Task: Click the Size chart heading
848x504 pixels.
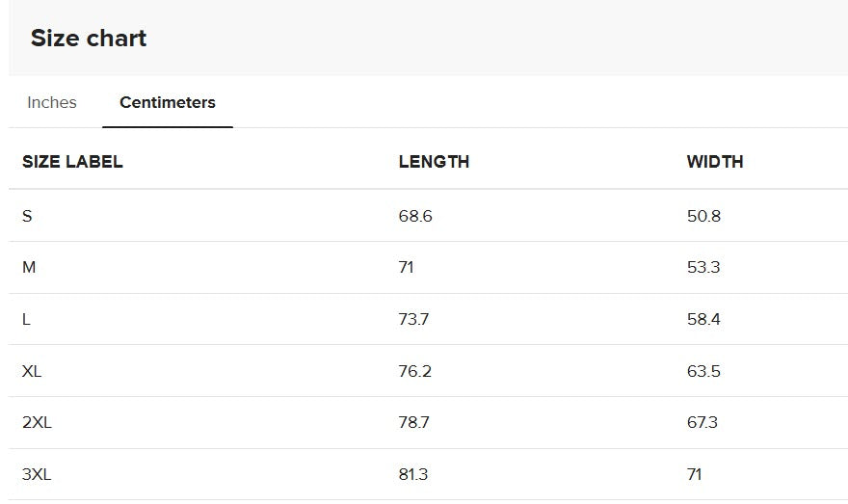Action: [89, 38]
